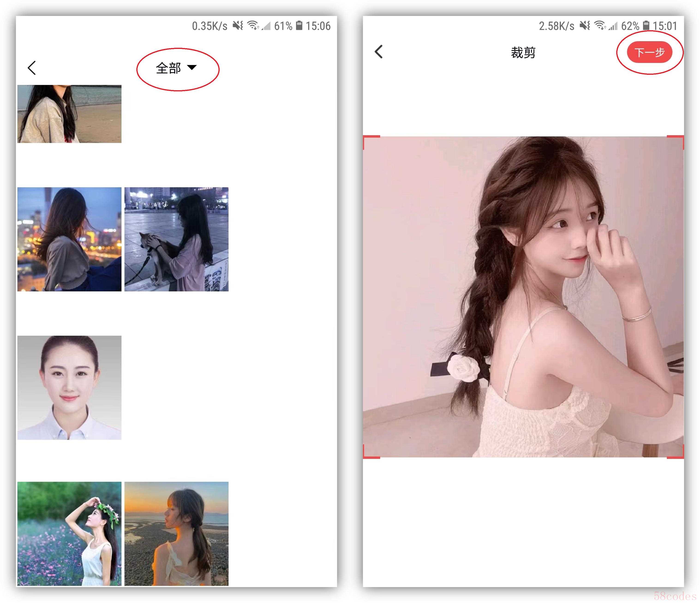This screenshot has height=603, width=700.
Task: Select the ID-style portrait photo
Action: 69,387
